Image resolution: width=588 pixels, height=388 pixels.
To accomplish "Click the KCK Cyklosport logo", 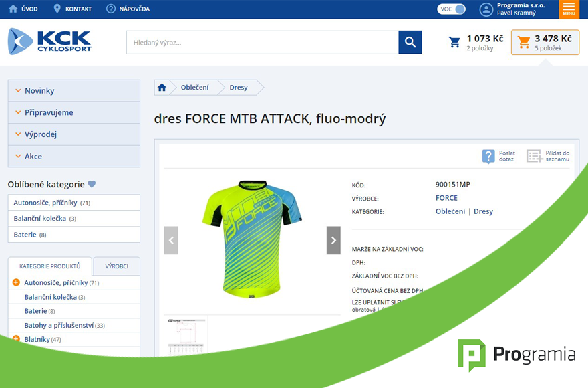I will [x=49, y=41].
